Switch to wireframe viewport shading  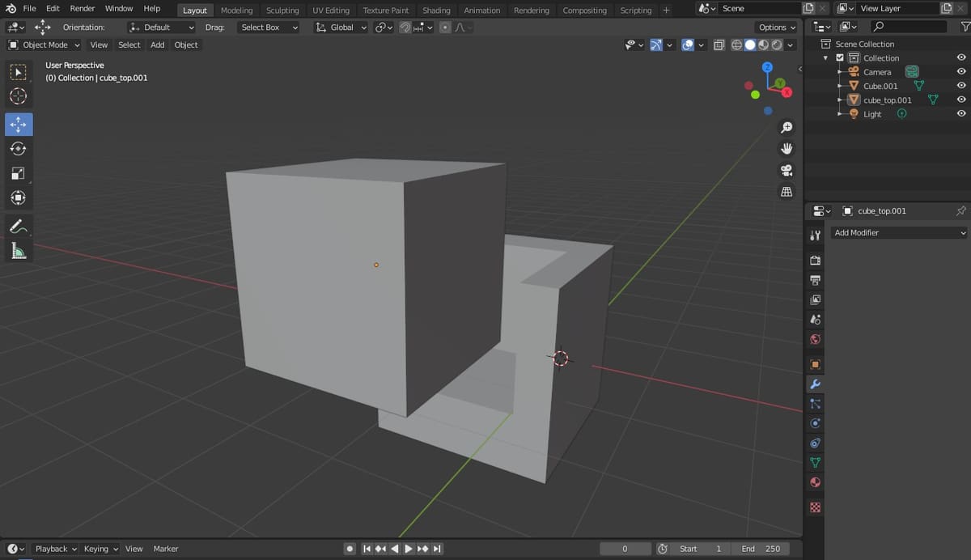coord(736,45)
